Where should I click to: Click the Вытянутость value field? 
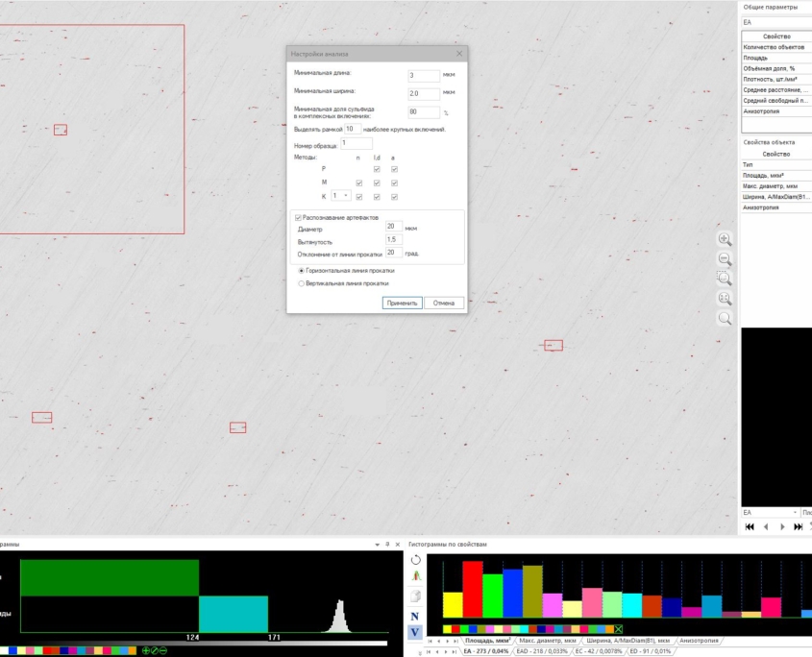coord(394,239)
